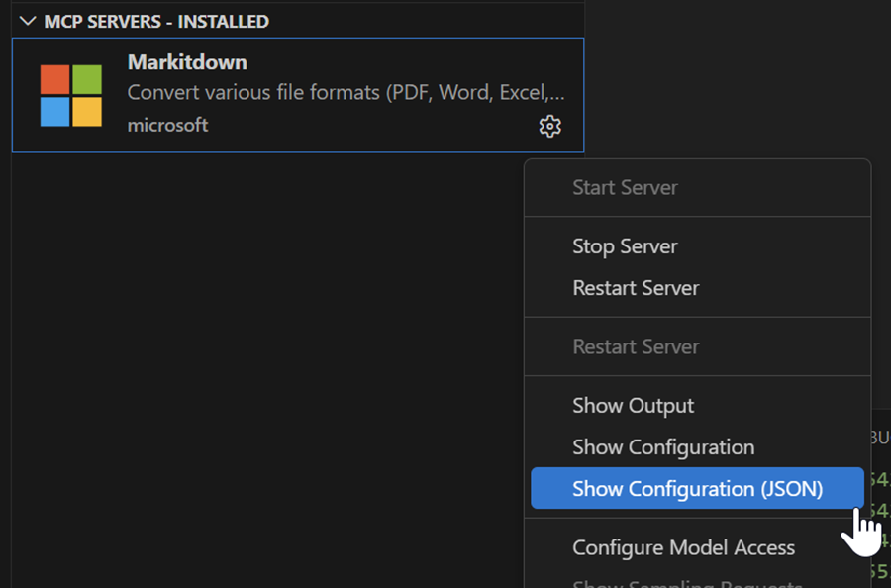Click the partially hidden panel tab behind menu

coord(879,437)
